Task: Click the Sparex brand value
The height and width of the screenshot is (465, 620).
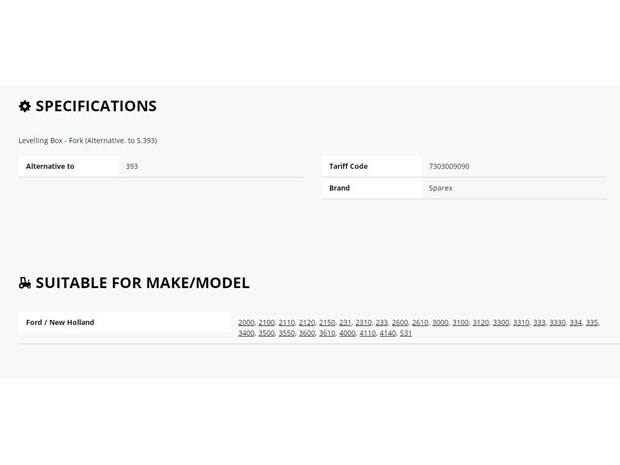Action: click(x=440, y=188)
